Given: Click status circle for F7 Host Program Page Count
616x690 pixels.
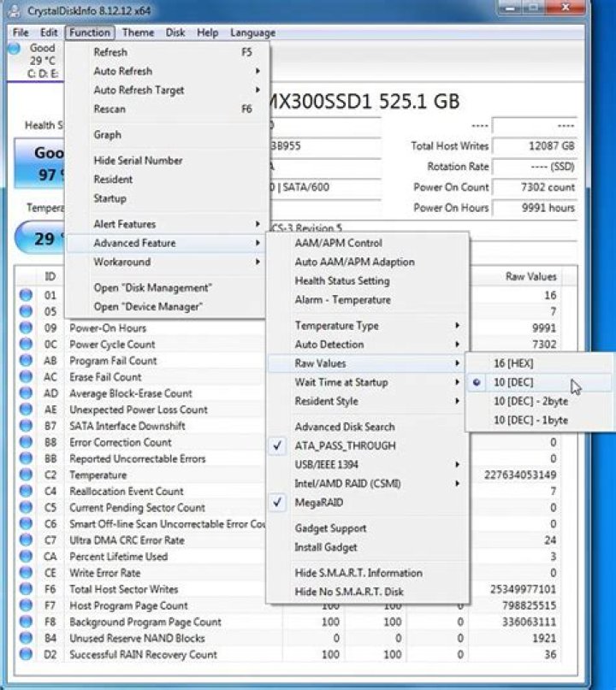Looking at the screenshot, I should click(26, 605).
